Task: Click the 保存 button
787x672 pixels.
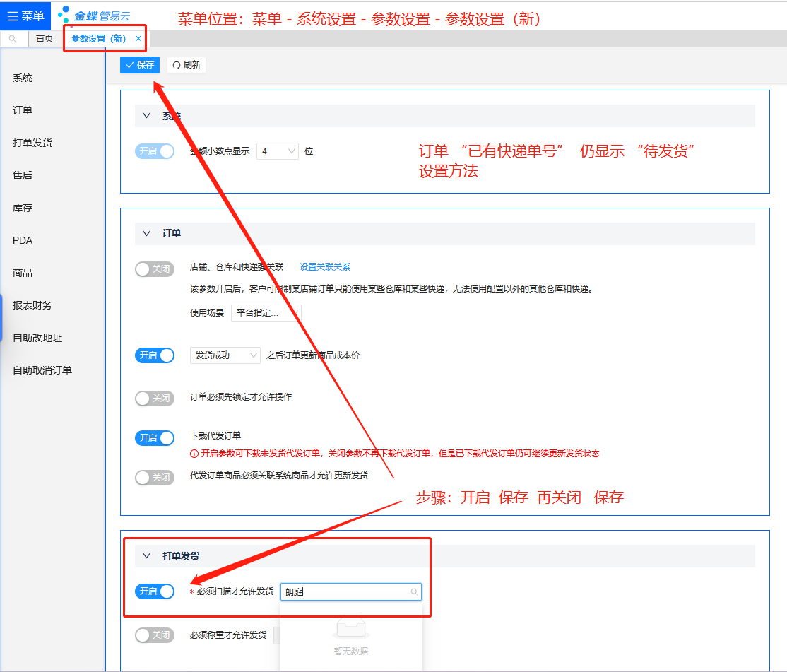Action: [139, 65]
